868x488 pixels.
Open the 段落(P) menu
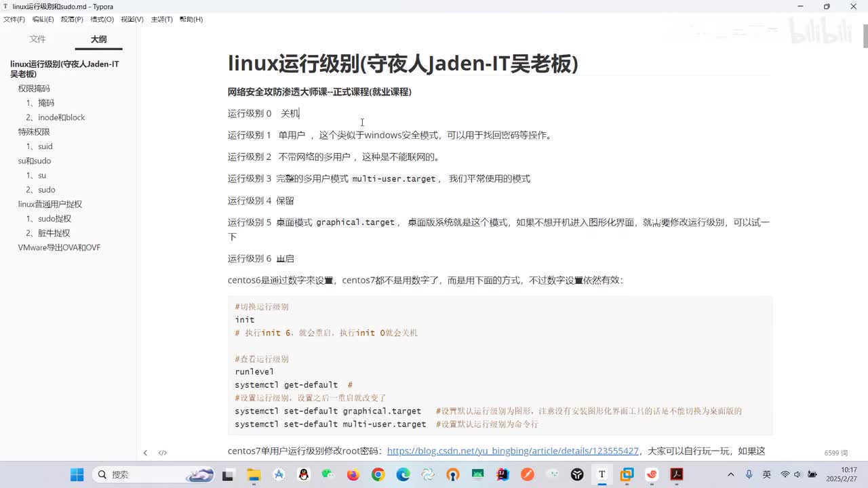[72, 19]
